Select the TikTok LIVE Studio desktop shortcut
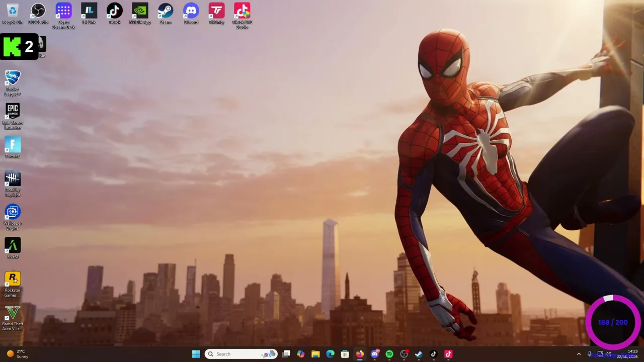Screen dimensions: 644x362 tap(242, 16)
